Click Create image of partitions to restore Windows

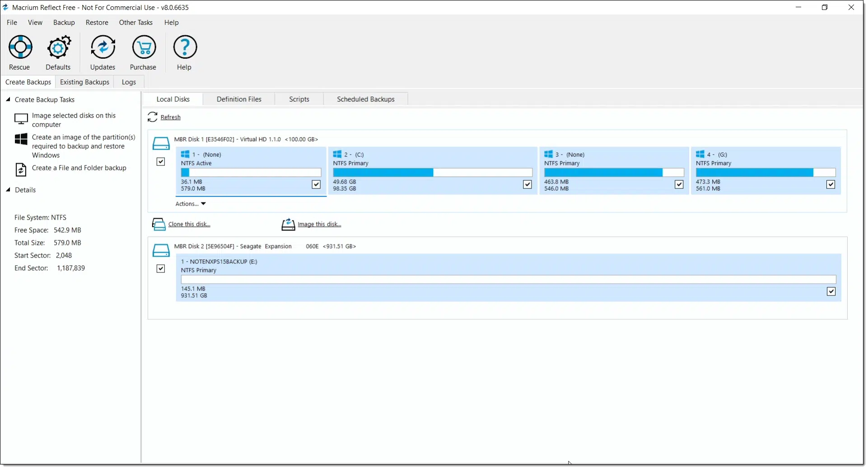(x=84, y=146)
